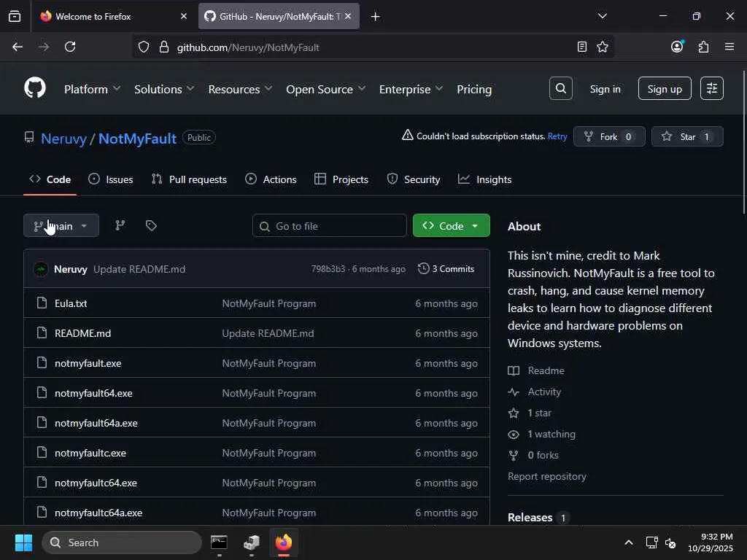The height and width of the screenshot is (560, 747).
Task: Switch to the Actions tab
Action: 271,179
